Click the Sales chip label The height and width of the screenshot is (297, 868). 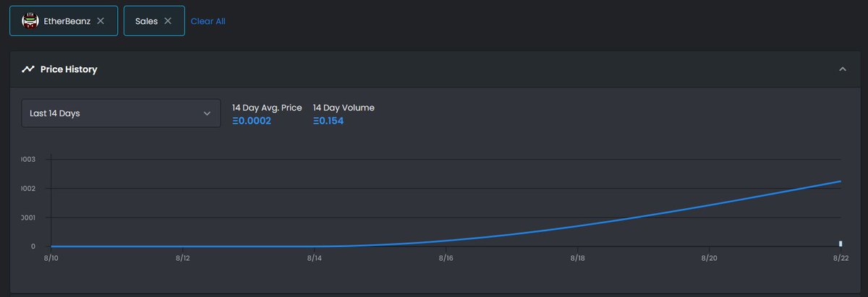(146, 22)
